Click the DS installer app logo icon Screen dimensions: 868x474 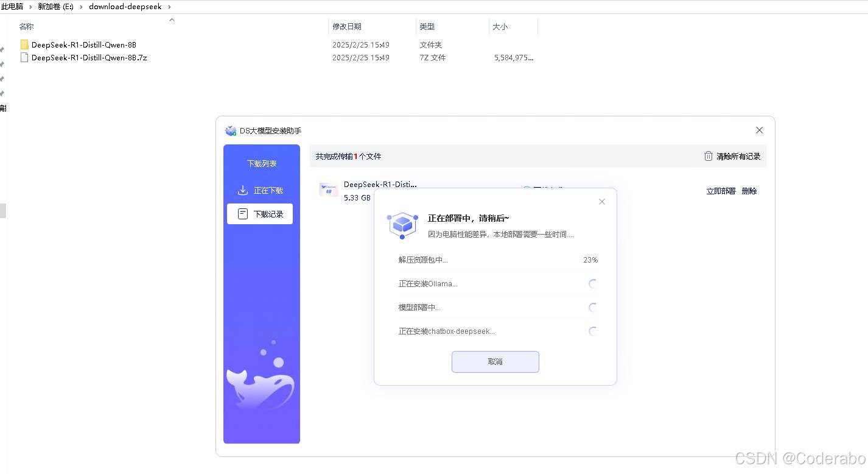point(231,131)
